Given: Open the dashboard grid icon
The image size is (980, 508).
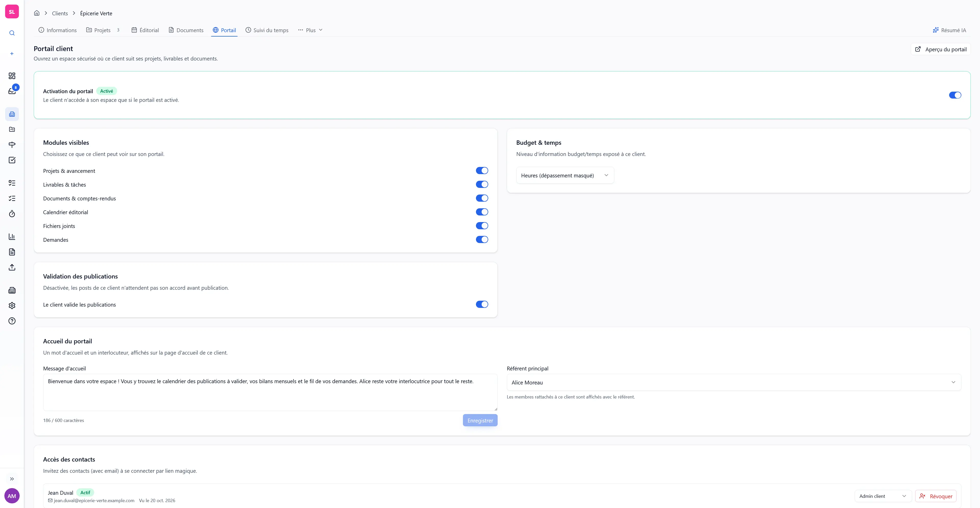Looking at the screenshot, I should coord(12,76).
